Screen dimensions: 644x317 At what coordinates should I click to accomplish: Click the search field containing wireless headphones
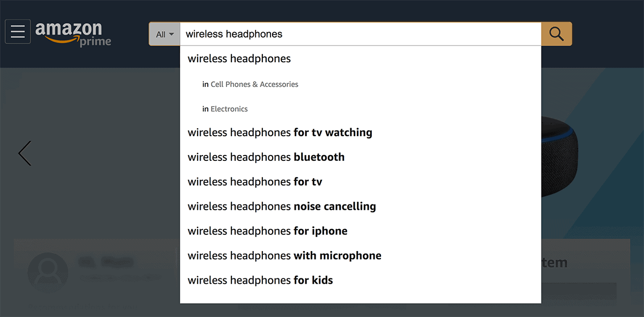360,34
